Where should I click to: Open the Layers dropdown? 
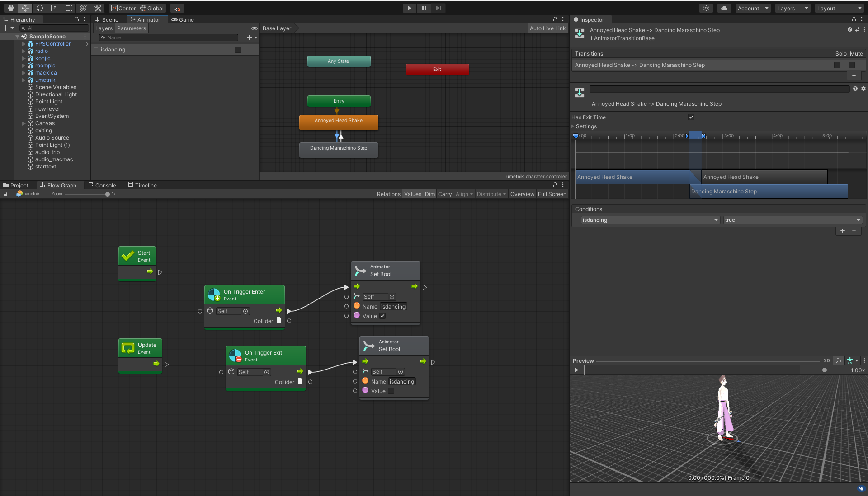pyautogui.click(x=793, y=8)
